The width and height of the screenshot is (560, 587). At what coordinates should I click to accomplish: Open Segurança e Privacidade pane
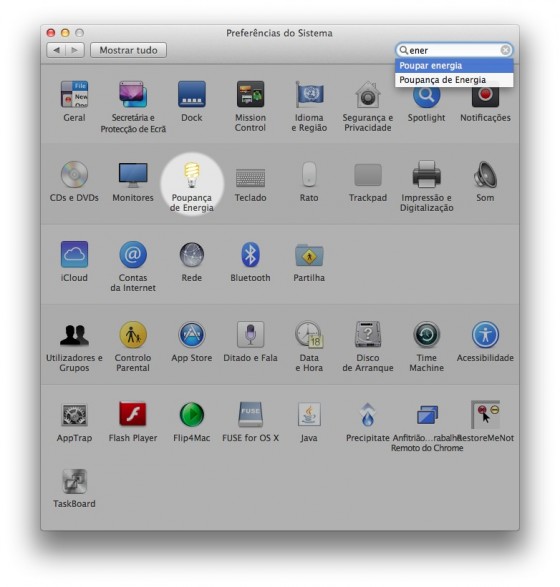pos(368,94)
